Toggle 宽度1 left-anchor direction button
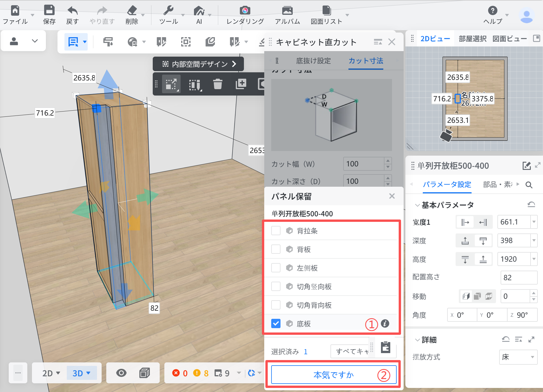This screenshot has height=392, width=543. click(x=465, y=222)
